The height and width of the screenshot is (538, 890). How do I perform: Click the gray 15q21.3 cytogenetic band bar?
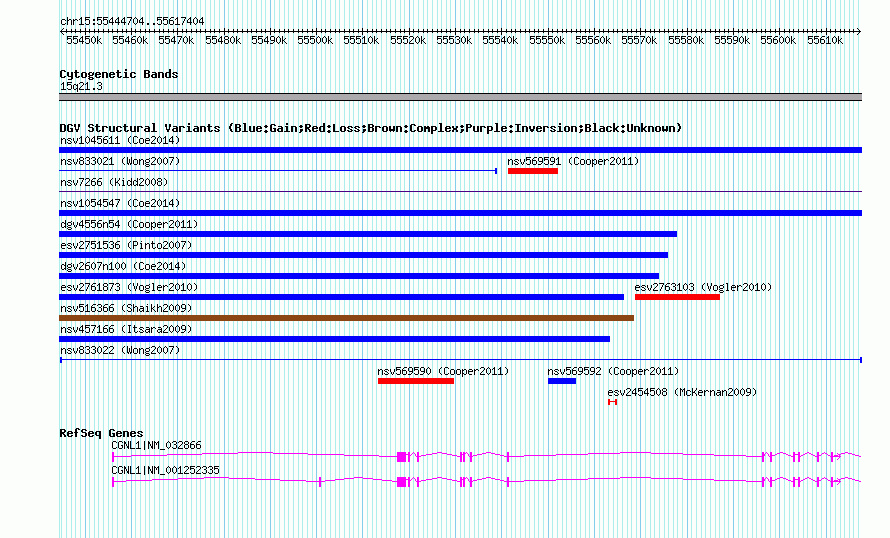click(x=460, y=97)
